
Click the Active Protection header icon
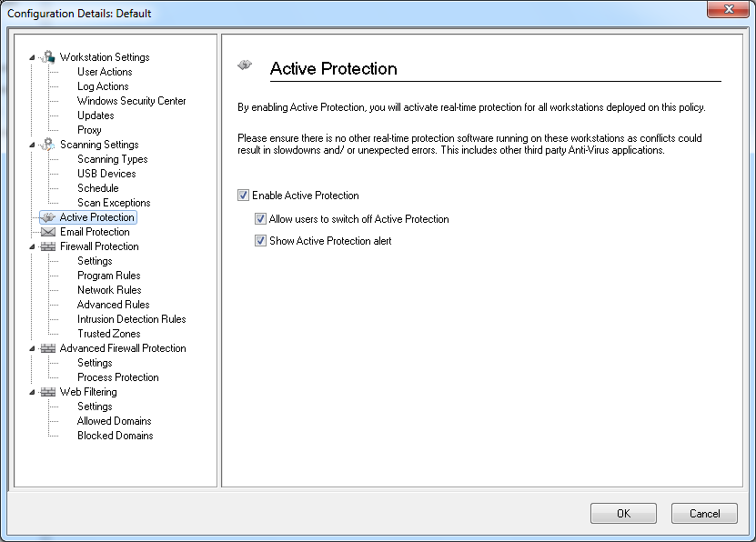tap(245, 65)
